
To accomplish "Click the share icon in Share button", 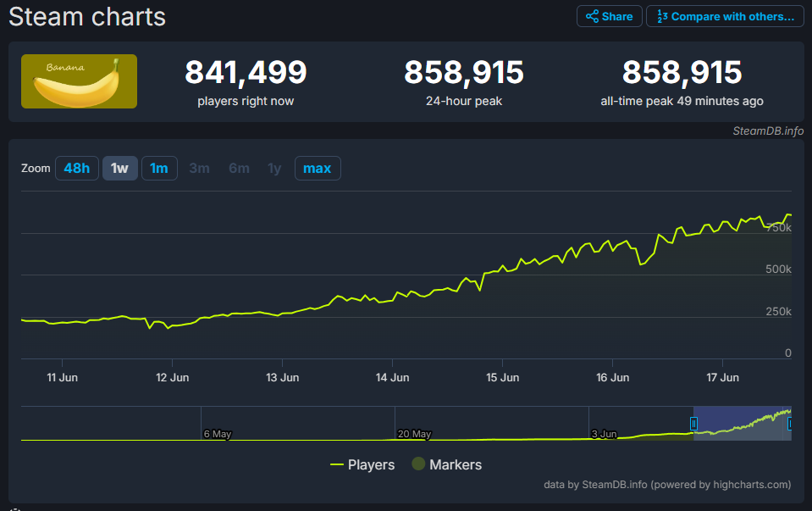I will [x=592, y=17].
